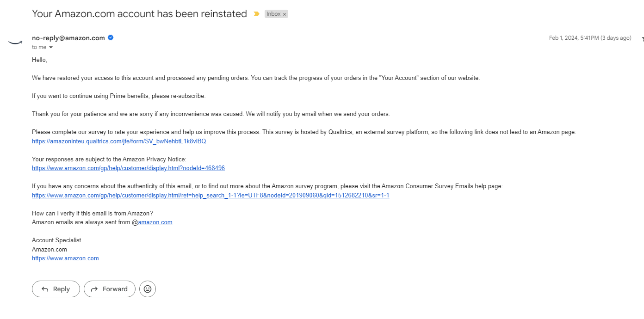Screen dimensions: 644x319
Task: Click the sender address no-reply@amazon.com
Action: [x=68, y=38]
